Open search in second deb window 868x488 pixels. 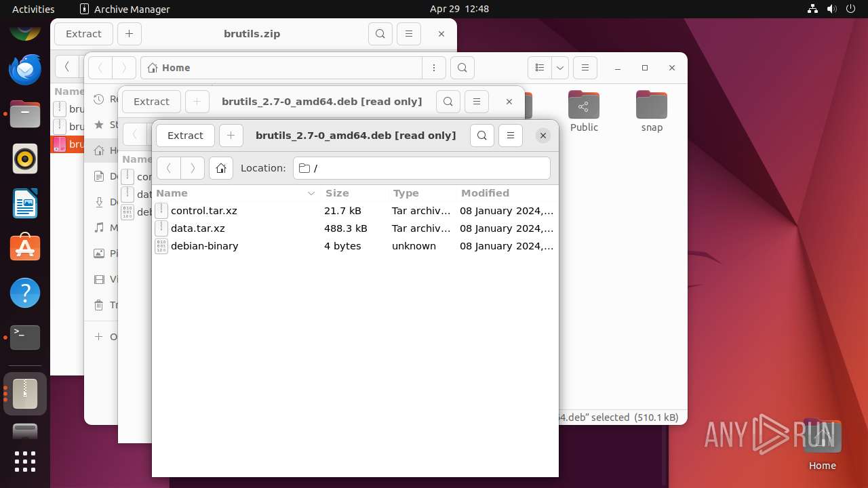point(448,102)
